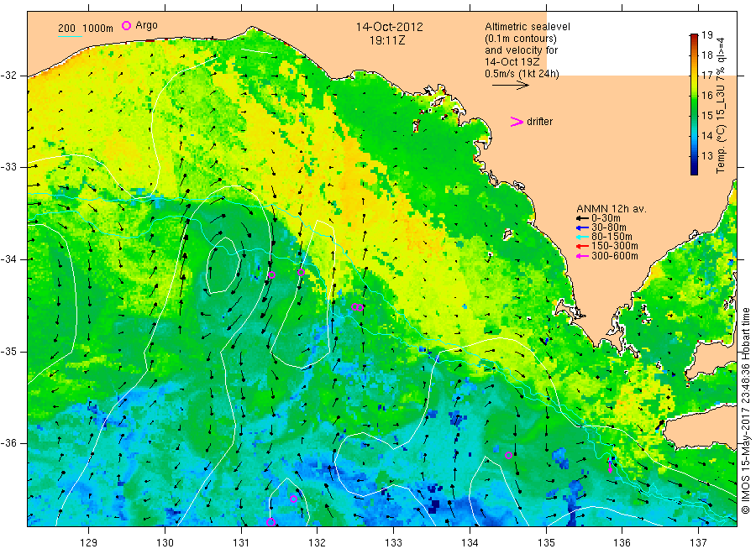
Task: Click the longitude label 137
Action: click(698, 543)
